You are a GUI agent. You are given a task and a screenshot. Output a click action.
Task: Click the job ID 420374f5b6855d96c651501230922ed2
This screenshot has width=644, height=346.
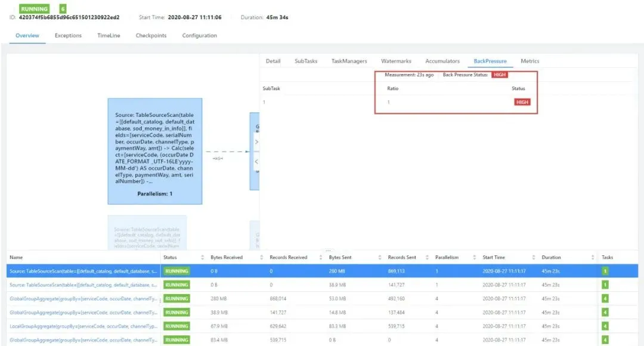(69, 17)
